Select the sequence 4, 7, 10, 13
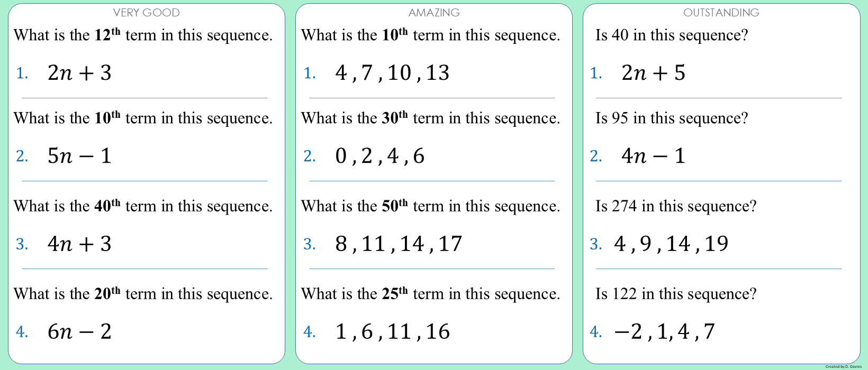The image size is (868, 370). coord(392,73)
